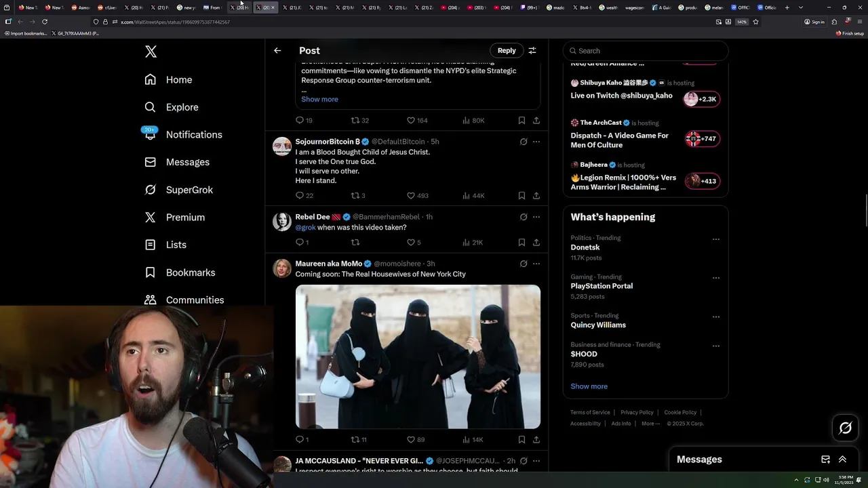Repost the SojournorBitcoin post
The image size is (868, 488).
pyautogui.click(x=357, y=195)
